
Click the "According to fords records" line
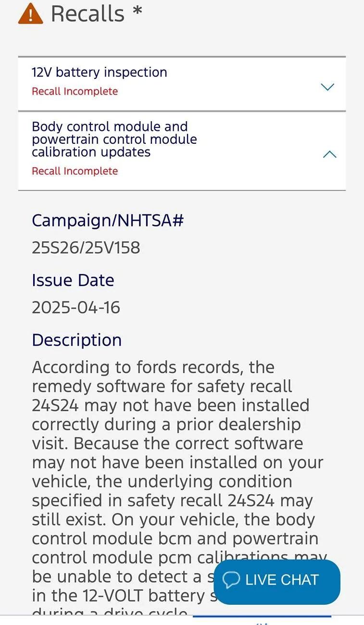point(153,367)
